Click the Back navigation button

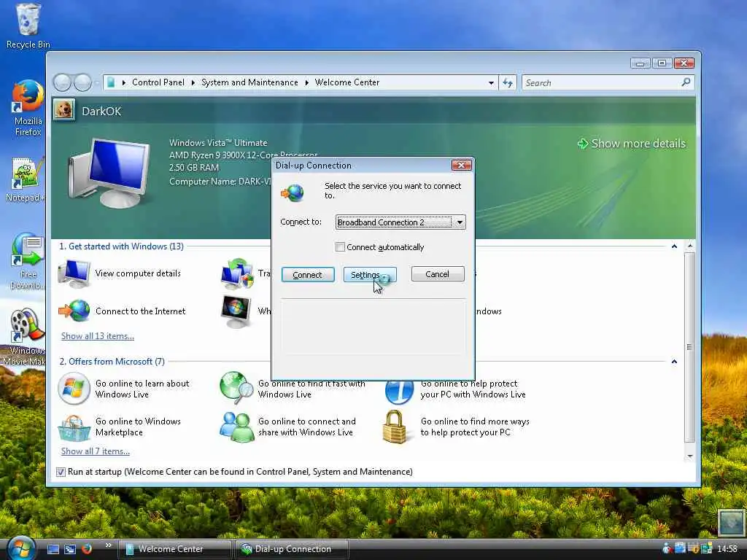tap(63, 83)
